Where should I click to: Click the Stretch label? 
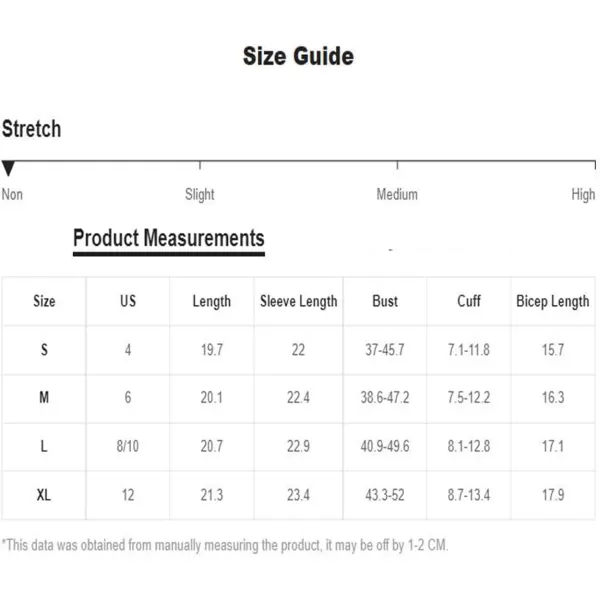coord(31,129)
